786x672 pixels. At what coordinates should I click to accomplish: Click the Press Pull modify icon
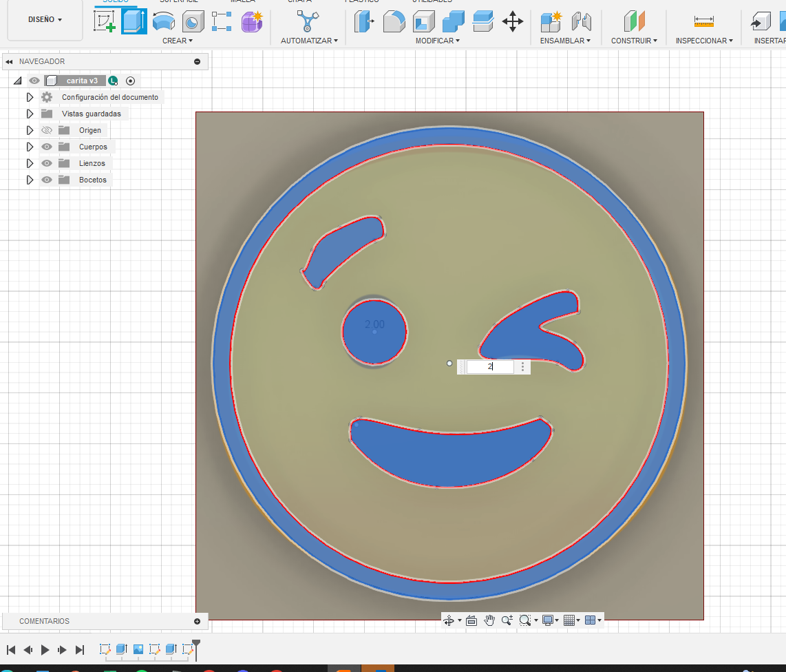[363, 21]
